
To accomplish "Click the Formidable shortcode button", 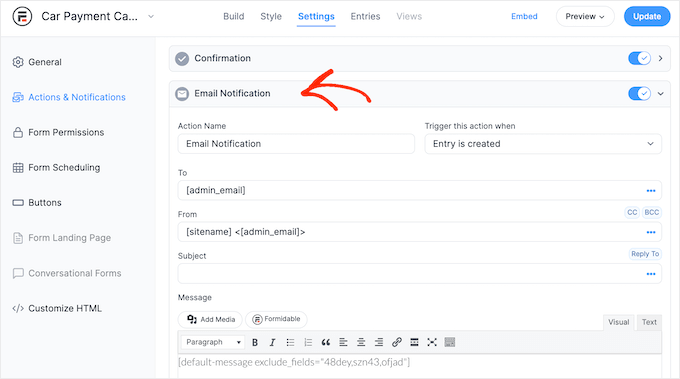I will pos(276,320).
